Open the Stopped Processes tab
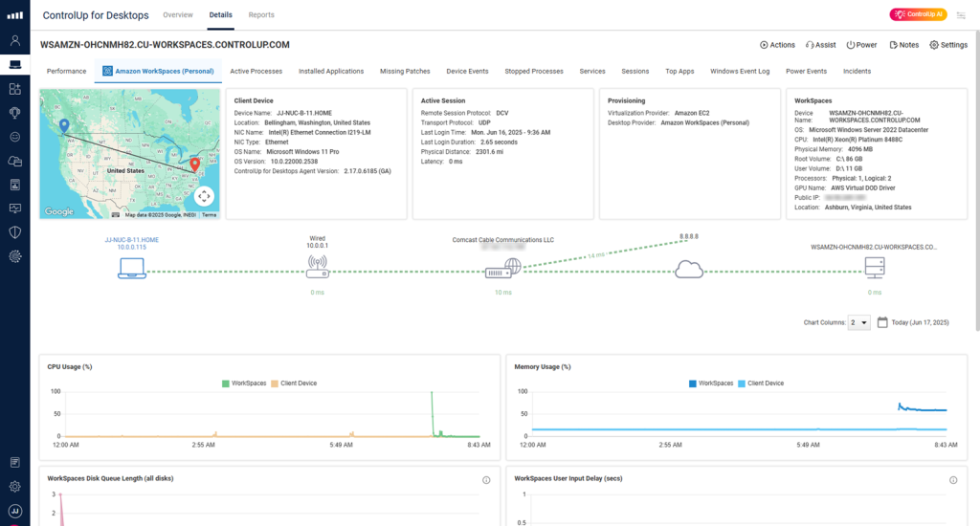This screenshot has height=526, width=980. tap(534, 71)
